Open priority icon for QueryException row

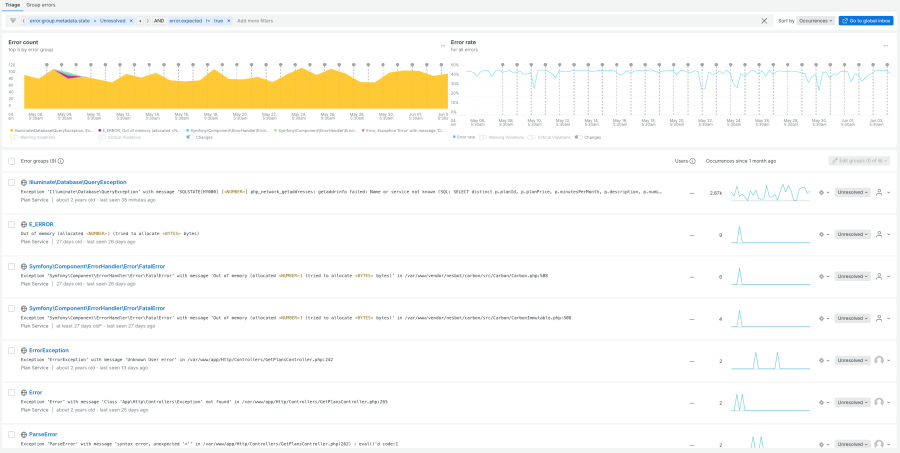coord(823,192)
